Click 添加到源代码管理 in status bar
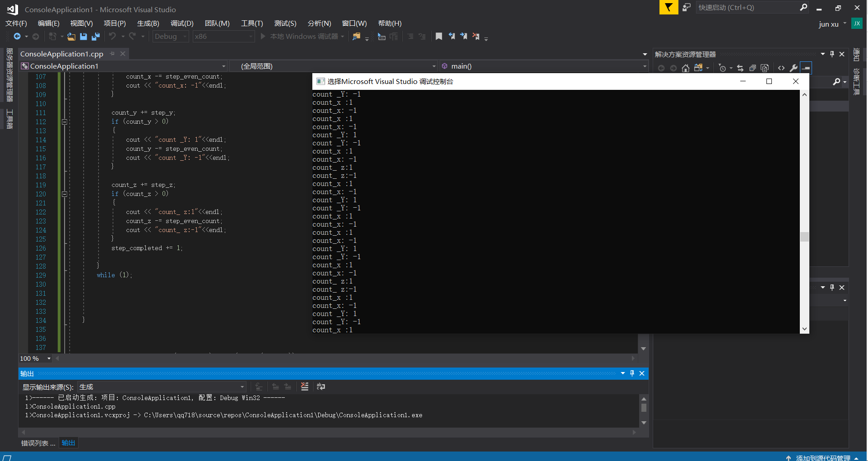Image resolution: width=868 pixels, height=461 pixels. coord(823,457)
